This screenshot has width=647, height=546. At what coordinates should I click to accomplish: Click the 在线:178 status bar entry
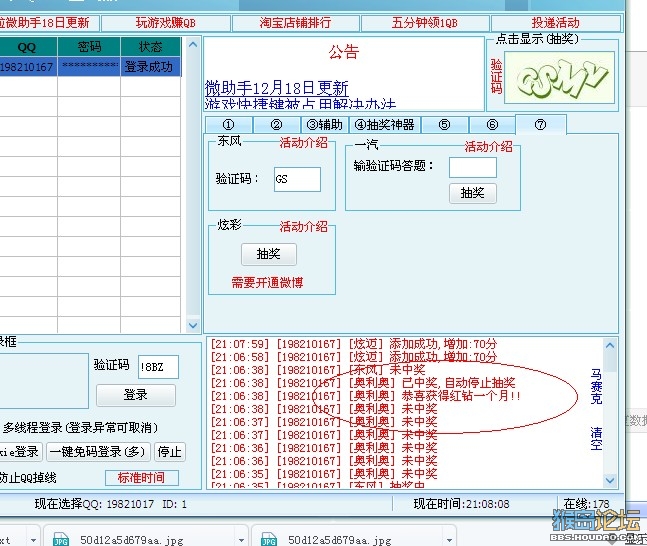[586, 504]
